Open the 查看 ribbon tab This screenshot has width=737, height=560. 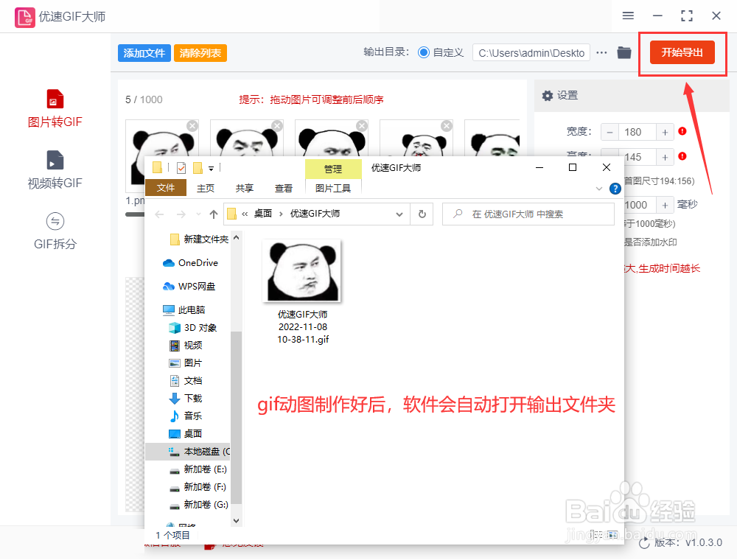click(x=284, y=189)
